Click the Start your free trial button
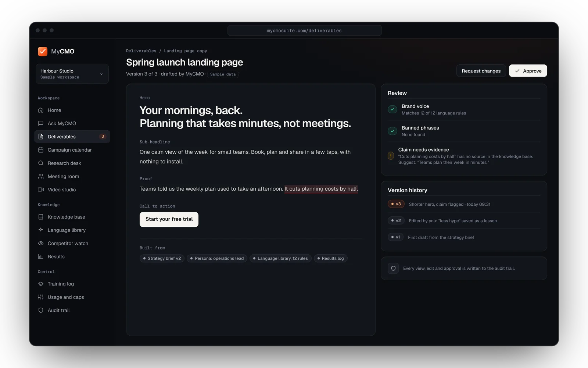The height and width of the screenshot is (368, 588). [169, 219]
